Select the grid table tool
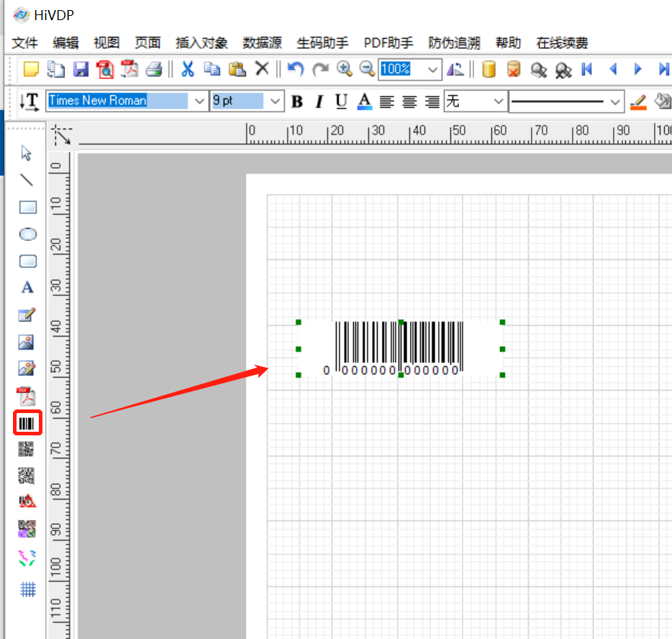 (28, 589)
